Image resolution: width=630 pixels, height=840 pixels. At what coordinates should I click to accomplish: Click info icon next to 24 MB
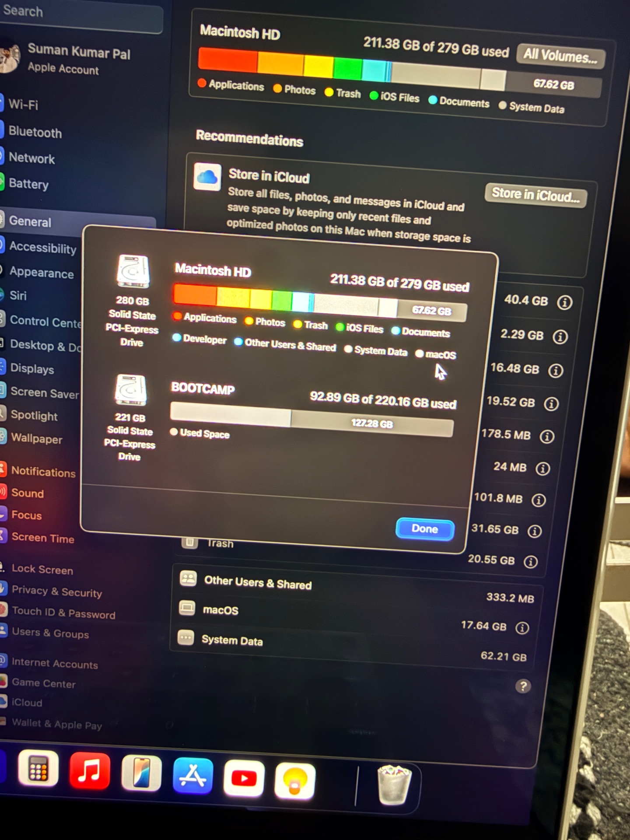tap(542, 469)
